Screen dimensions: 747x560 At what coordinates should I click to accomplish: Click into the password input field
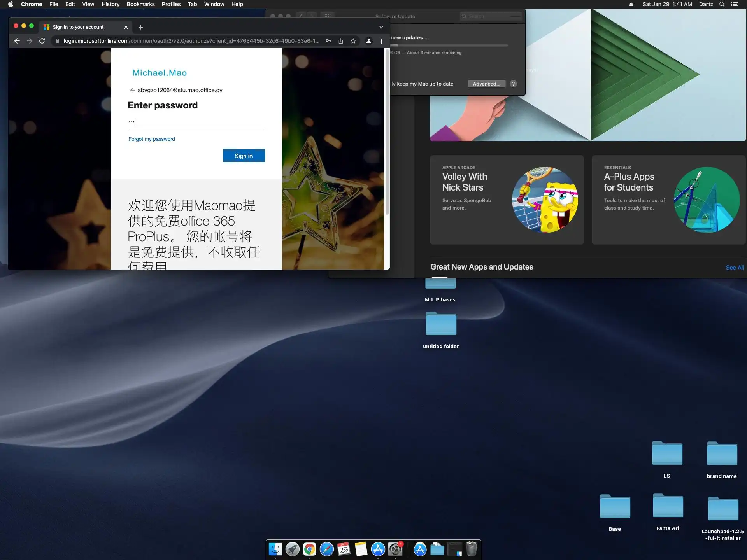[x=196, y=122]
